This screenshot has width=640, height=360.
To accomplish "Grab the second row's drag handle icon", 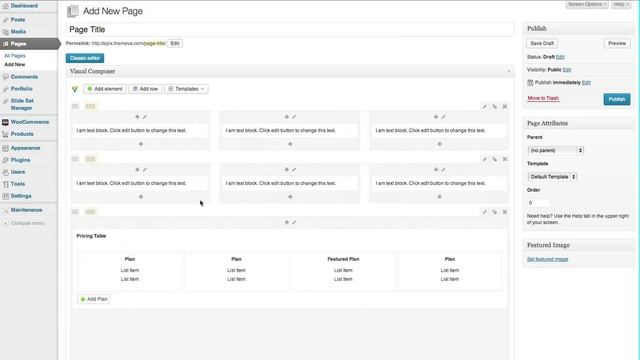I will click(75, 159).
